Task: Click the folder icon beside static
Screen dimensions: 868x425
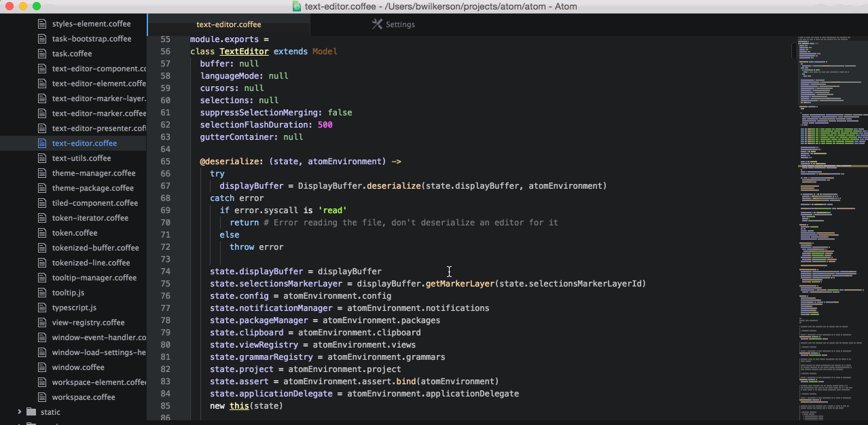Action: [x=32, y=411]
